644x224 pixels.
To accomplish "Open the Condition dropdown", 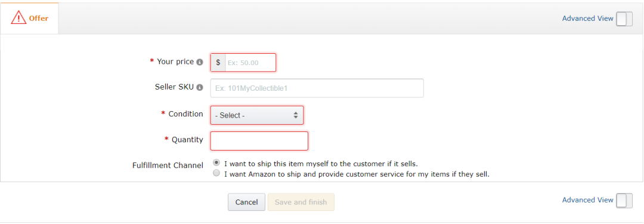I will pos(257,115).
